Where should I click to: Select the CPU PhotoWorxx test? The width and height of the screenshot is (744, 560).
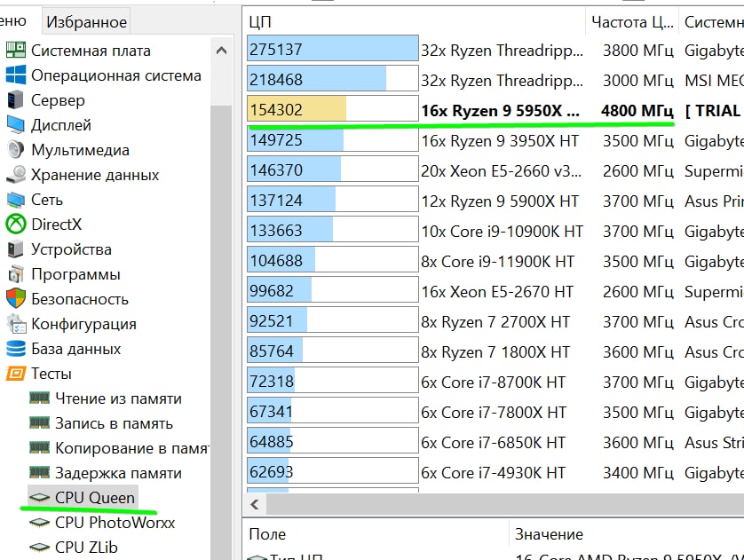click(115, 523)
